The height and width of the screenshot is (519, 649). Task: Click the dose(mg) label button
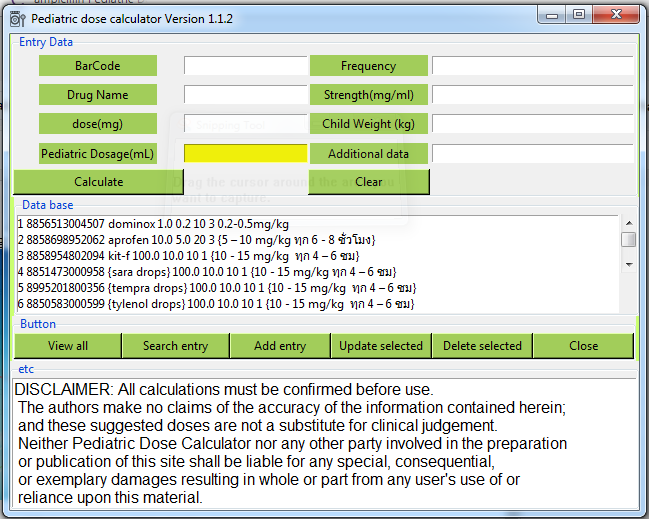98,124
